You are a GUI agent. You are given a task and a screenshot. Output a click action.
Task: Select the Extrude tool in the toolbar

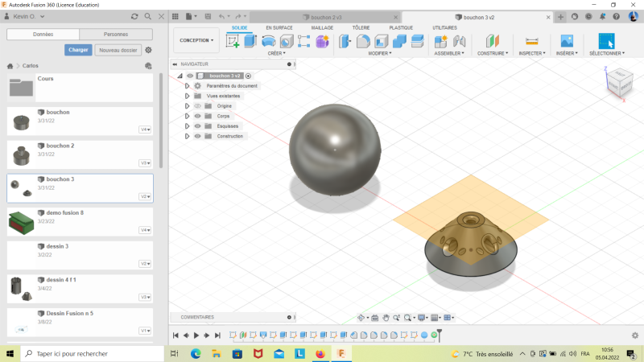click(250, 41)
